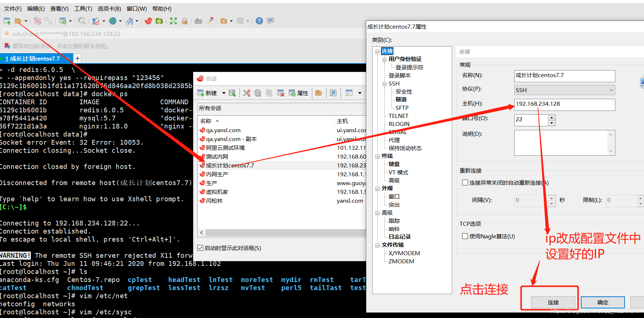Click the scissors cut icon in Sessions dialog
644x318 pixels.
point(247,93)
